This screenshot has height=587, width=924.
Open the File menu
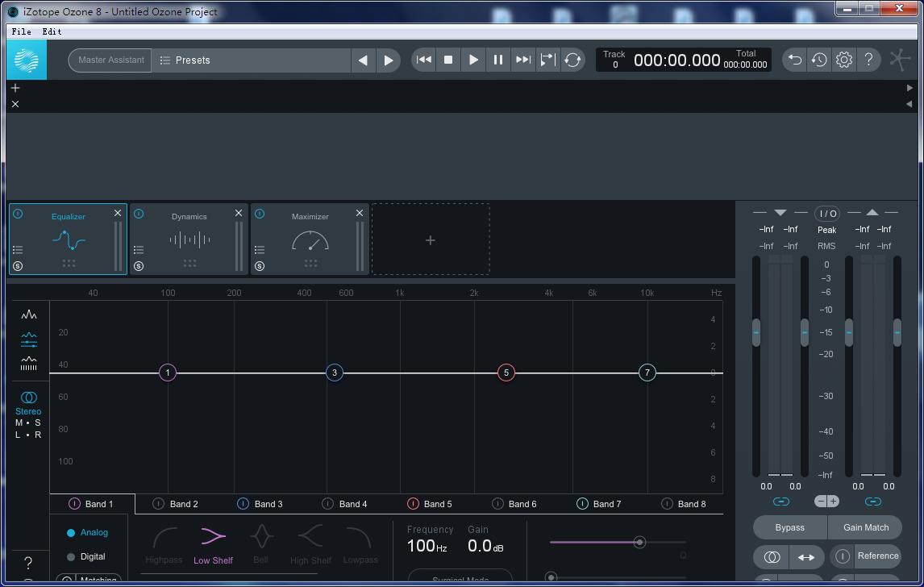click(x=22, y=31)
